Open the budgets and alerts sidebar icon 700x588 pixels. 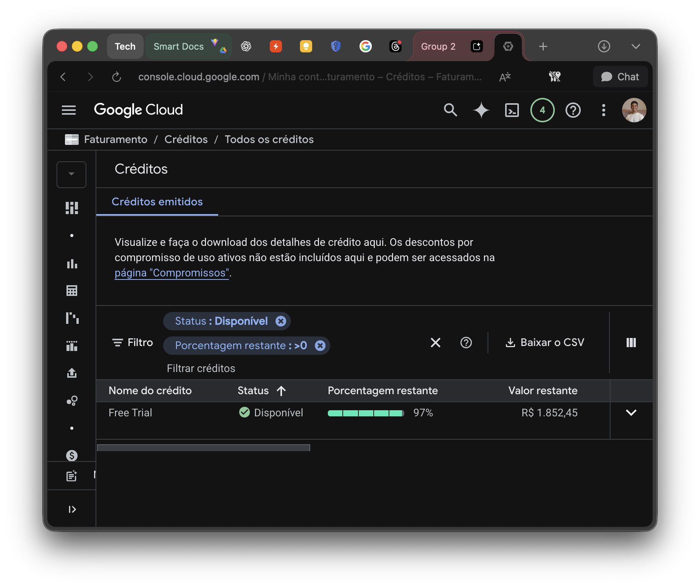[72, 346]
